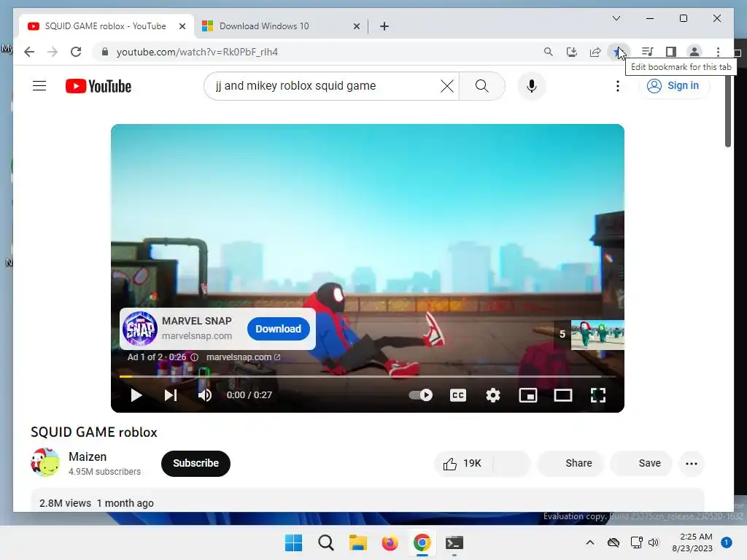Open Chrome zoom search icon in address bar

[x=548, y=52]
